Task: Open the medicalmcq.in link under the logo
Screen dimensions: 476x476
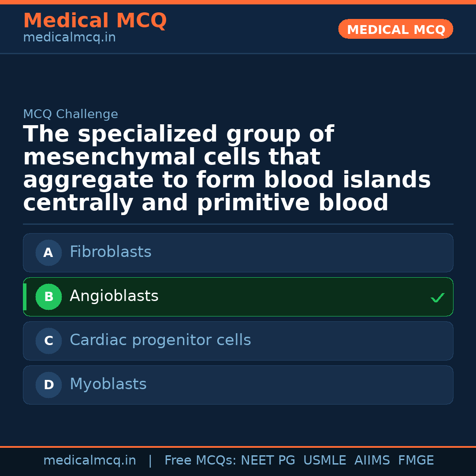Action: (x=69, y=37)
